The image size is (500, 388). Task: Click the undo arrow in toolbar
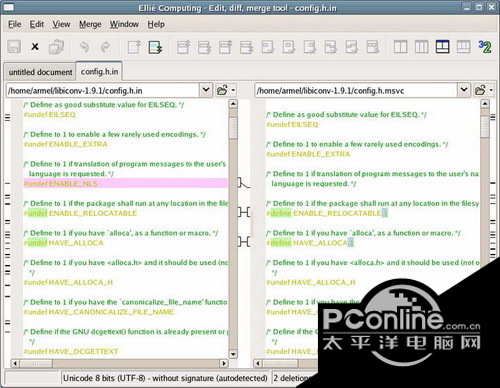click(x=84, y=47)
